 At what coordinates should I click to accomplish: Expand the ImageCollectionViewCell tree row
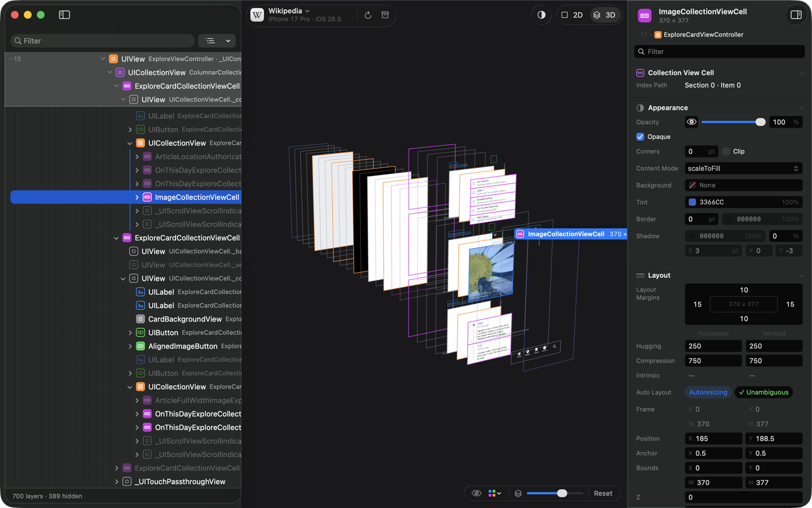tap(137, 197)
